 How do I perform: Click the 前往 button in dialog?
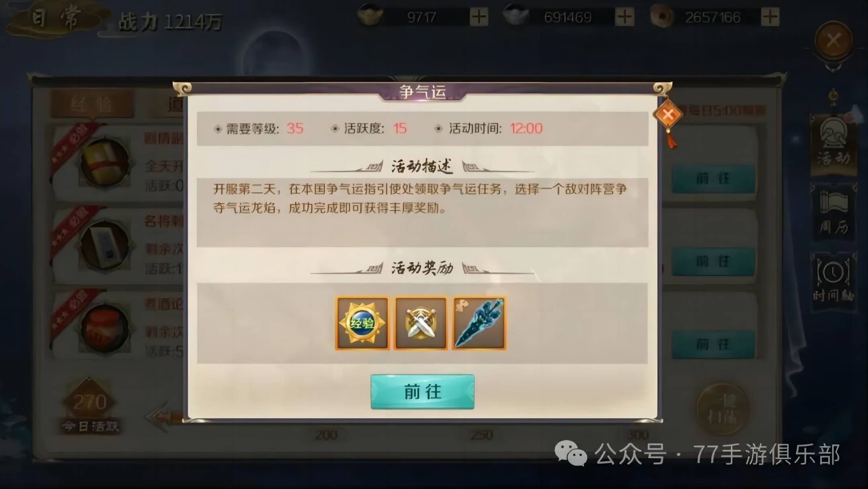[422, 392]
